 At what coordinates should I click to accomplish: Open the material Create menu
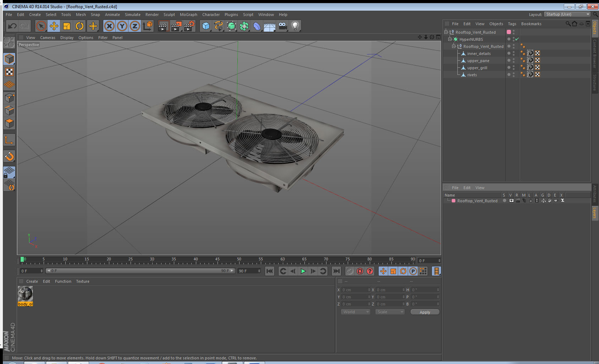32,281
